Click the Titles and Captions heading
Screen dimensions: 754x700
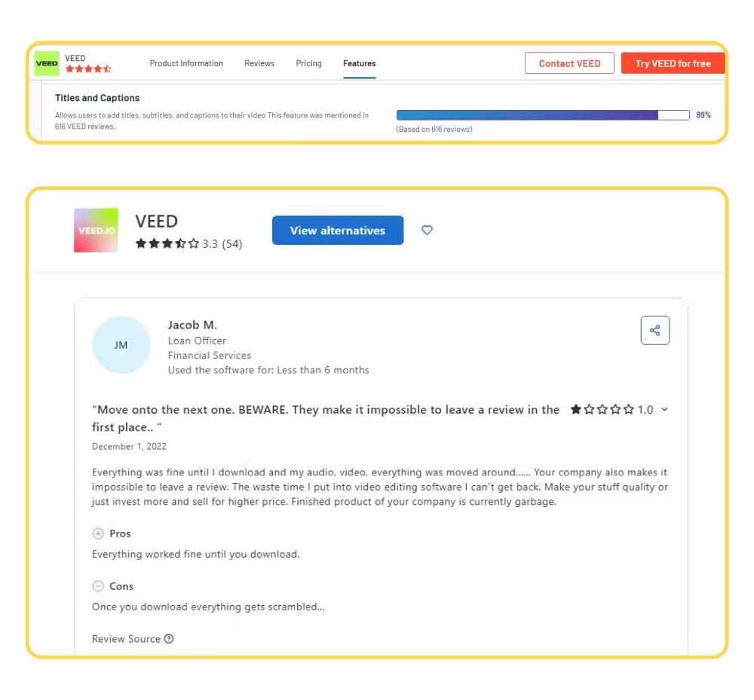97,98
